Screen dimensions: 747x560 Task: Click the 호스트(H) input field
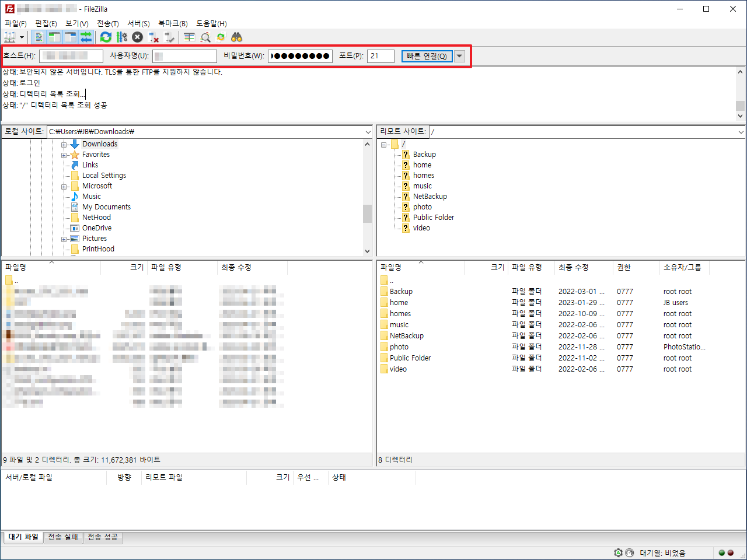tap(71, 56)
